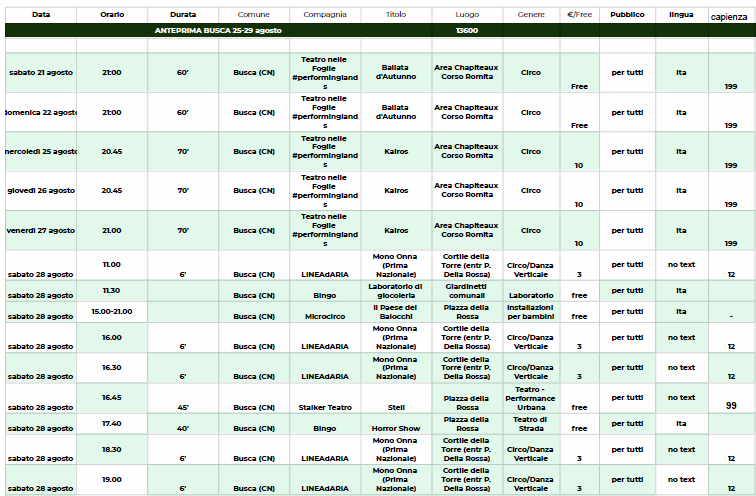Select the Teatro di Strada genre cell

531,424
